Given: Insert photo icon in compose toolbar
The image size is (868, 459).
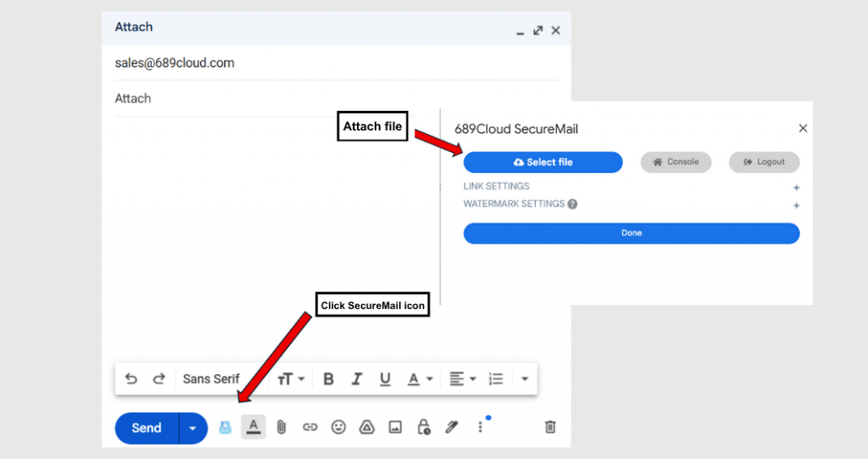Looking at the screenshot, I should click(395, 427).
